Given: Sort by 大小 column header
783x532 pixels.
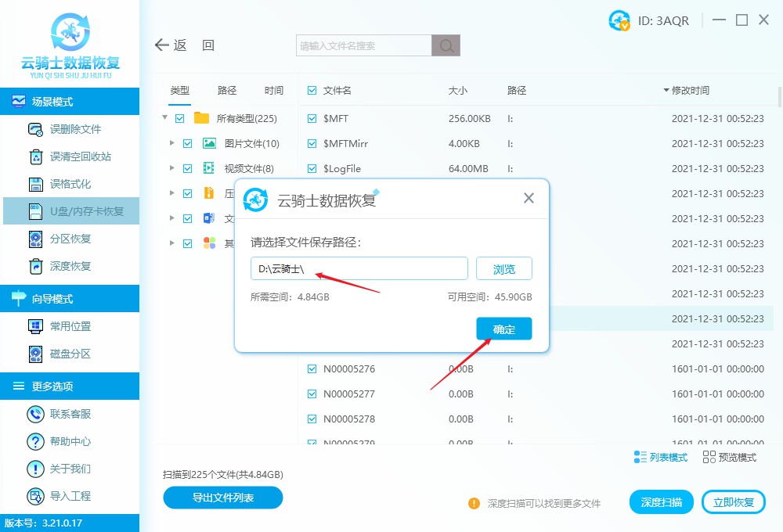Looking at the screenshot, I should [x=458, y=90].
